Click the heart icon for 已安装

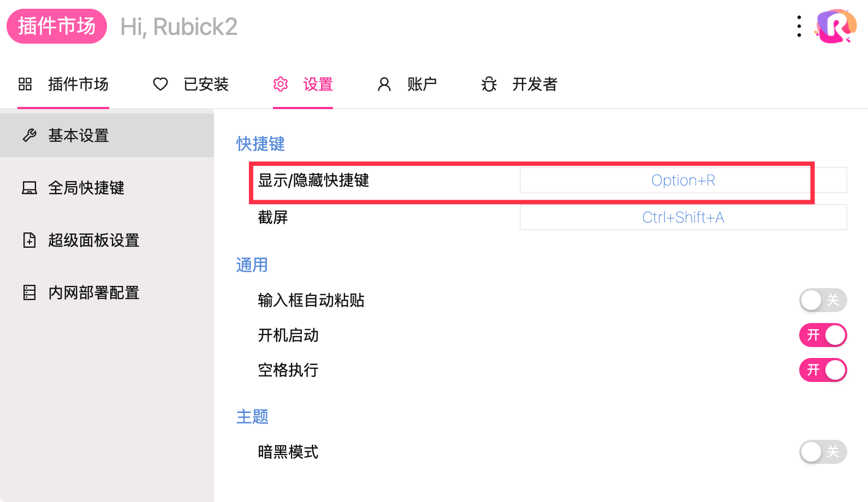coord(160,84)
